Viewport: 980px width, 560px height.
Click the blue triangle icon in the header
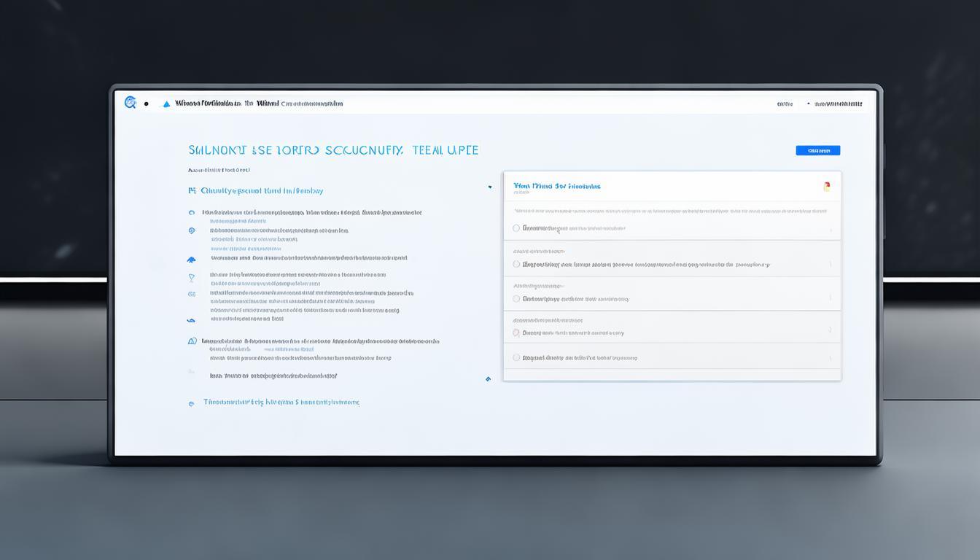(166, 104)
